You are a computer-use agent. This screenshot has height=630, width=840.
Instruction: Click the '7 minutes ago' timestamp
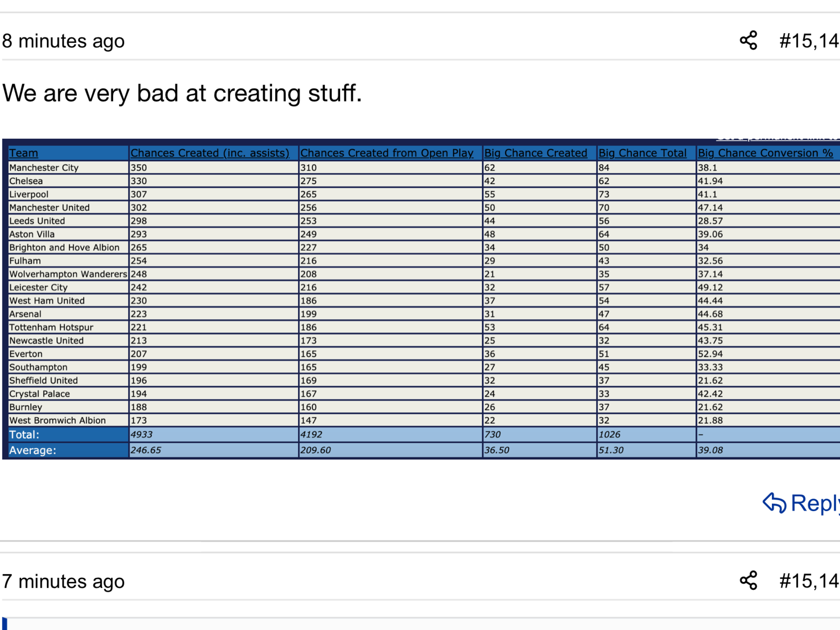point(63,581)
